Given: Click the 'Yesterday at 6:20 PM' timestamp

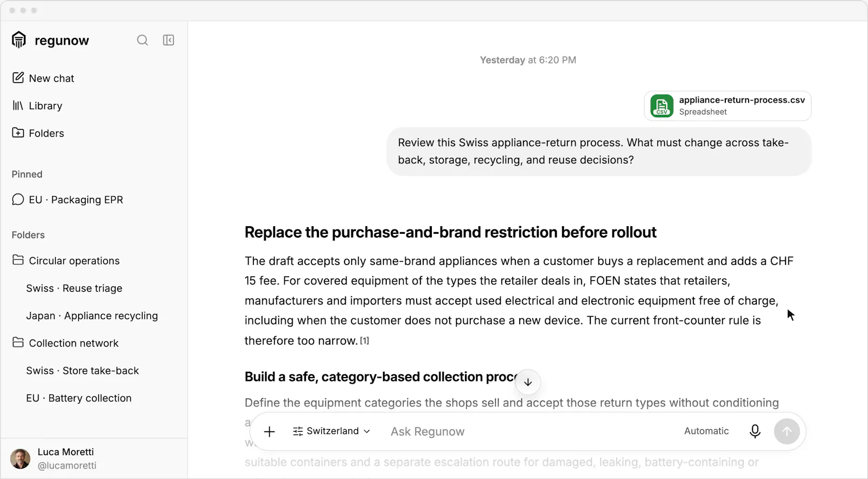Looking at the screenshot, I should coord(528,60).
